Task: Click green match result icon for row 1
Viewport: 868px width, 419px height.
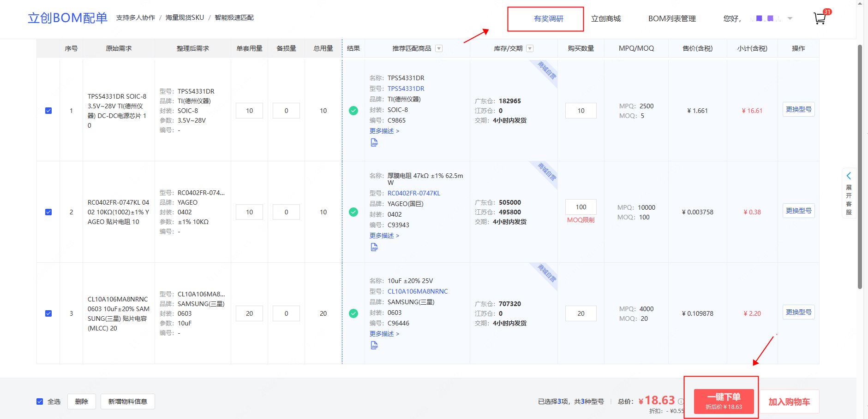Action: (x=353, y=111)
